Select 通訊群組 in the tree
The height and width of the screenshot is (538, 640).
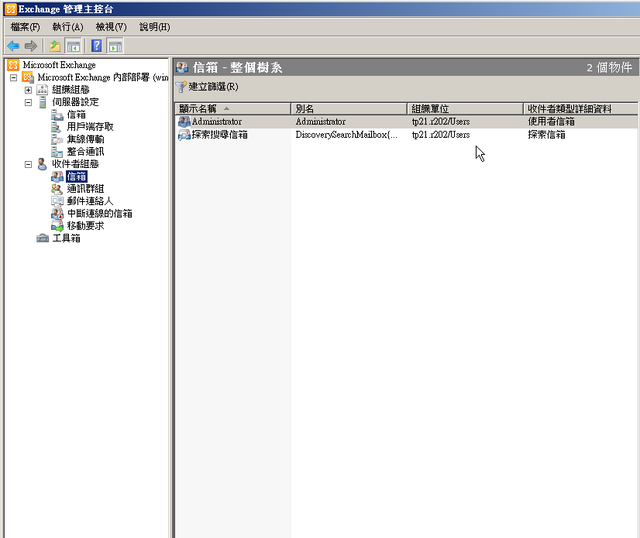85,189
